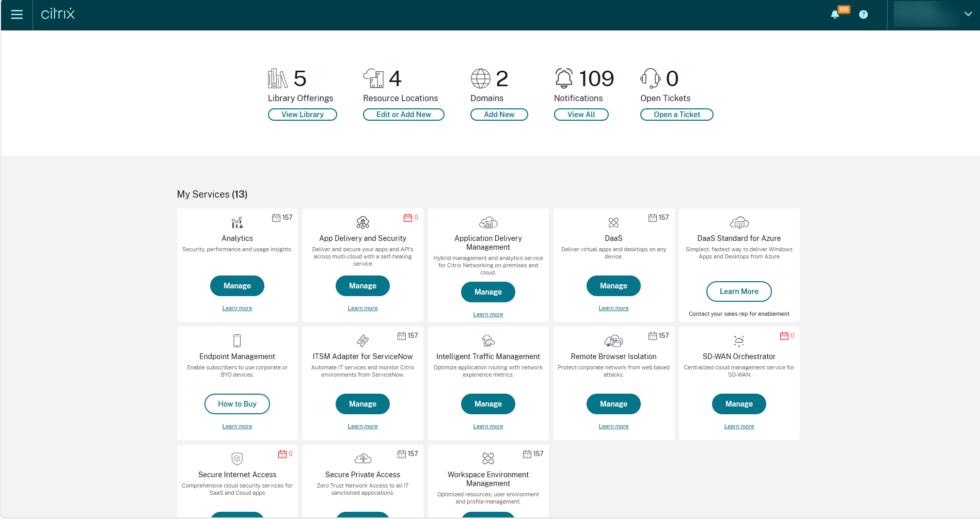Click Application Delivery Management cloud icon
980x519 pixels.
[x=488, y=223]
